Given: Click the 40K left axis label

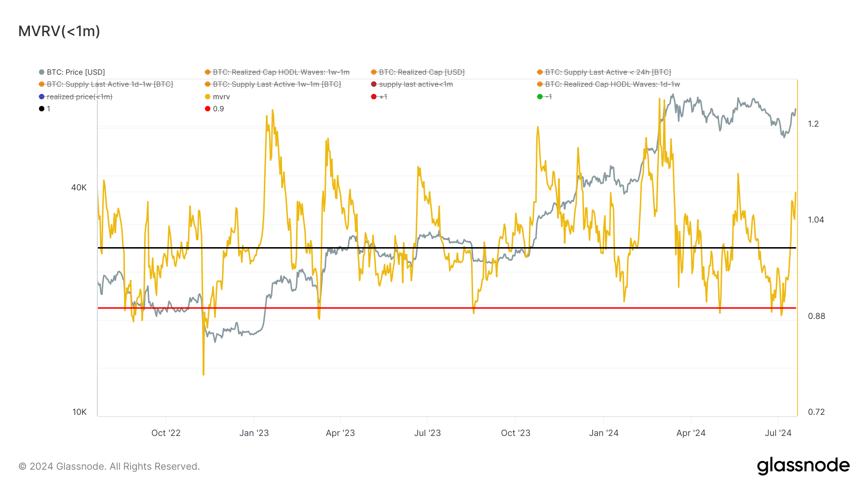Looking at the screenshot, I should coord(79,187).
